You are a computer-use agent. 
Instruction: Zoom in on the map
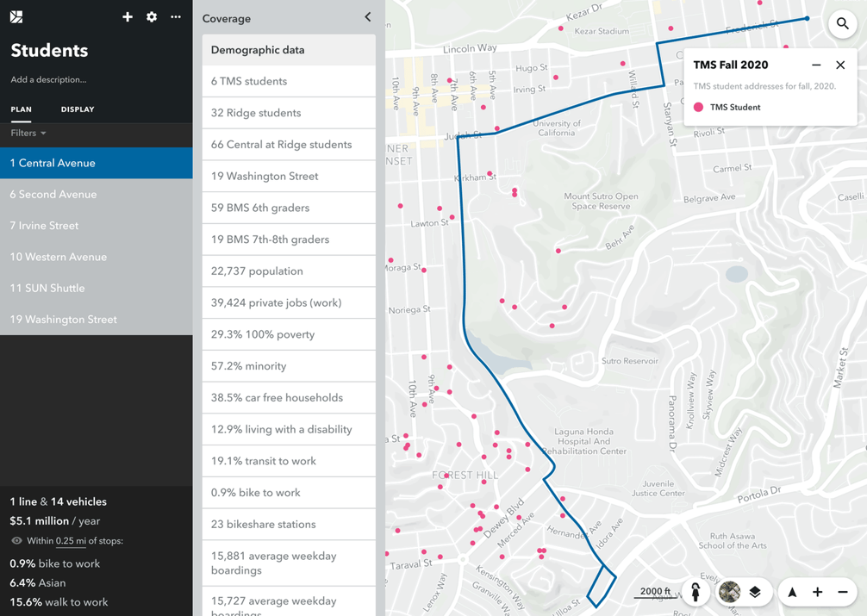pyautogui.click(x=817, y=592)
